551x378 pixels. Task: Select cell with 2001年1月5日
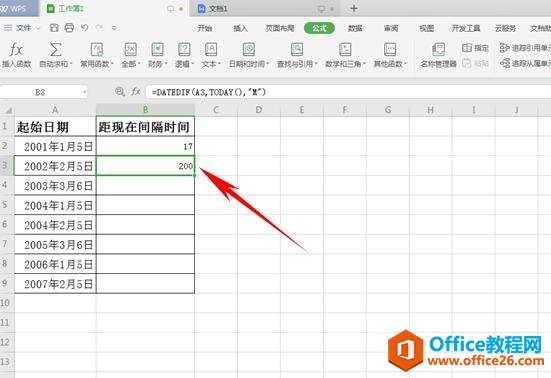pyautogui.click(x=55, y=146)
